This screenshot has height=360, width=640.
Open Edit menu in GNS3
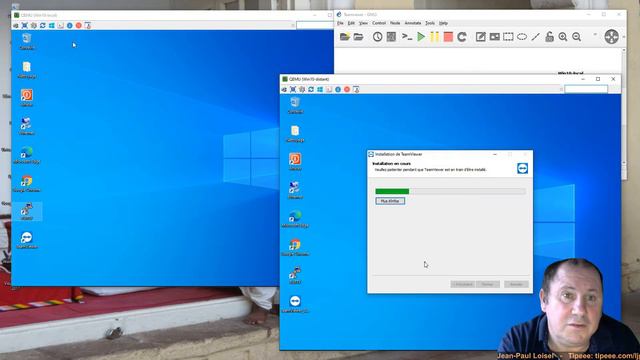pos(351,23)
